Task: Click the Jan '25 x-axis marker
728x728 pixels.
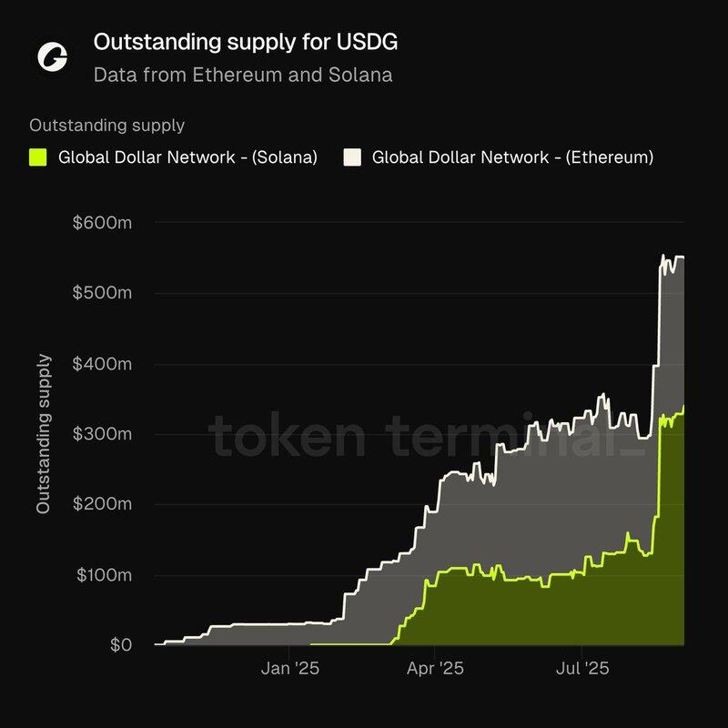Action: coord(290,669)
